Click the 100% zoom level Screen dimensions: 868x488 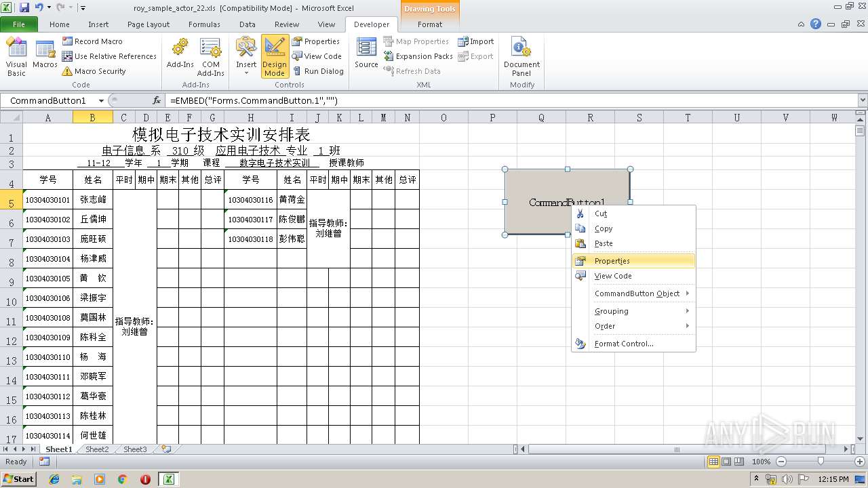[x=762, y=462]
